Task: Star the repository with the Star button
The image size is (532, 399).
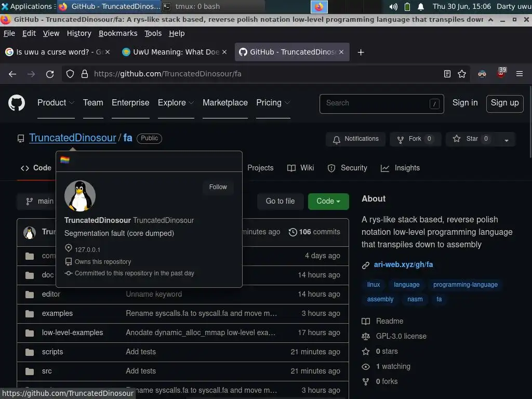Action: pyautogui.click(x=472, y=139)
